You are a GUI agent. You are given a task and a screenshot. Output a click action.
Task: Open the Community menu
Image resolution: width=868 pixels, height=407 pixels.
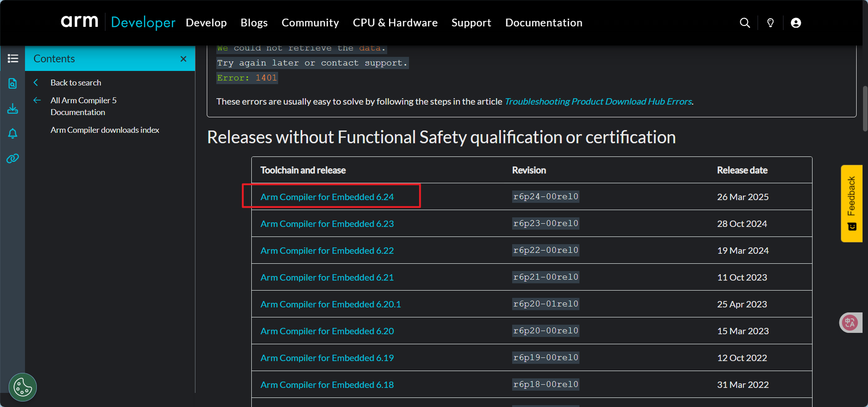(310, 23)
